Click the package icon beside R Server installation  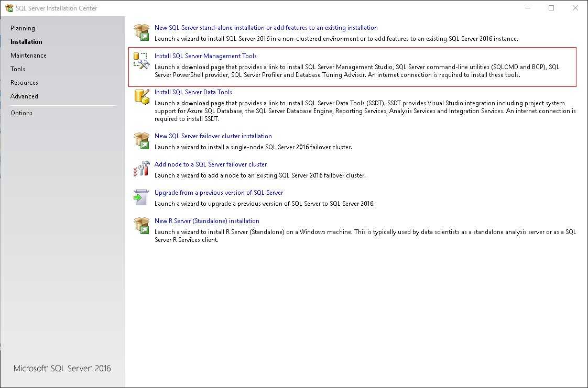tap(141, 226)
